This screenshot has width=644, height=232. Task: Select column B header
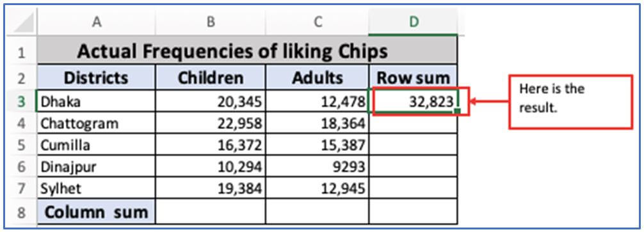pos(211,22)
